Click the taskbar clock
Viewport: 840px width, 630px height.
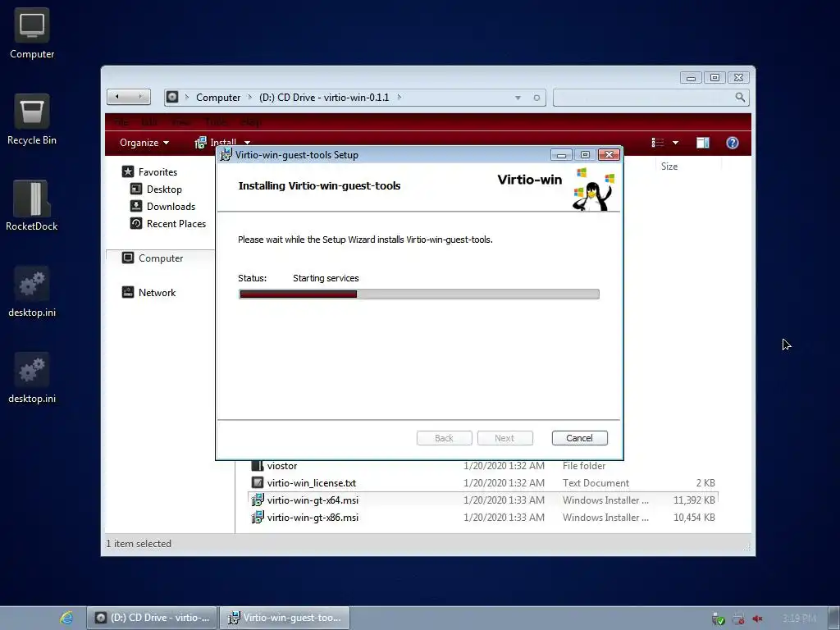coord(799,619)
